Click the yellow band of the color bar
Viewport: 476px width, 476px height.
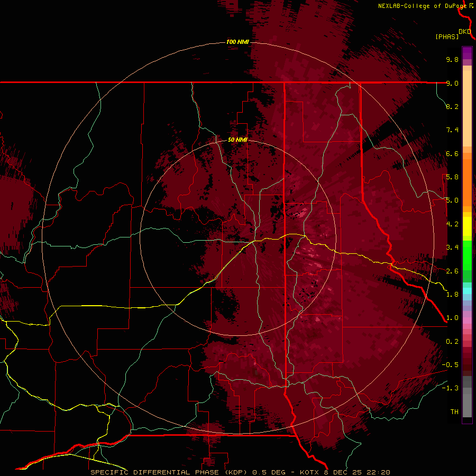click(467, 226)
